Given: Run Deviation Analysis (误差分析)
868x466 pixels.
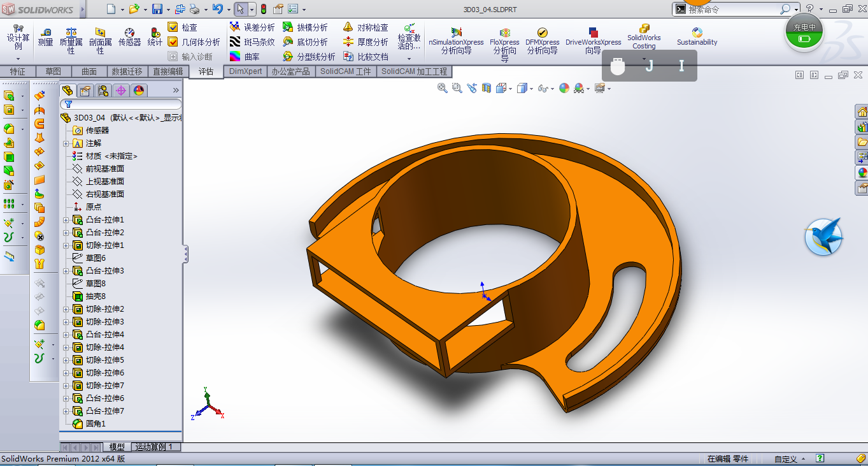Looking at the screenshot, I should coord(252,27).
